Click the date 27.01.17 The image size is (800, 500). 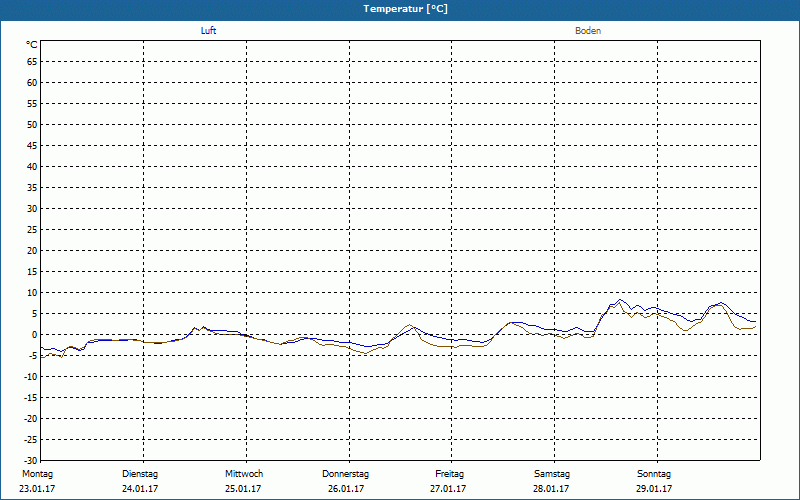(448, 489)
